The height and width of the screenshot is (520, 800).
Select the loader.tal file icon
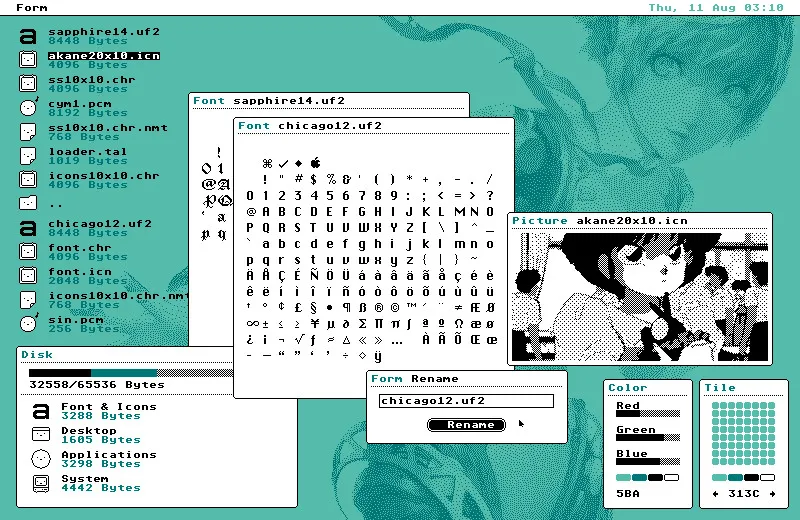28,156
